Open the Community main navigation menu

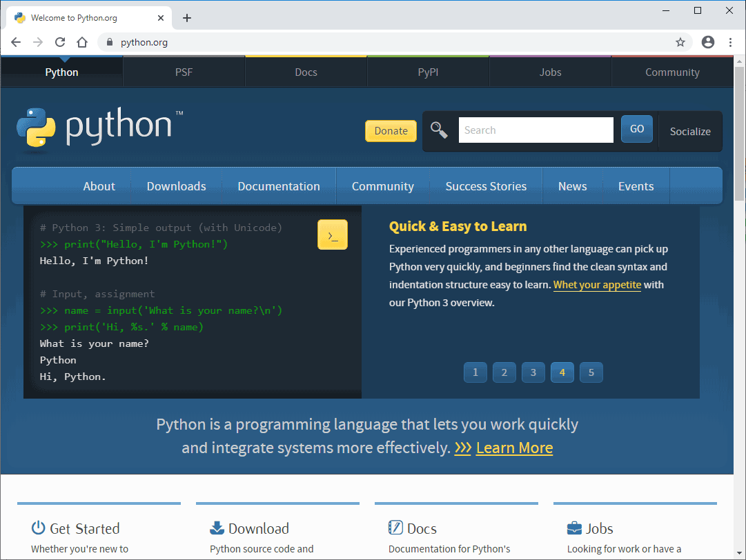(383, 186)
